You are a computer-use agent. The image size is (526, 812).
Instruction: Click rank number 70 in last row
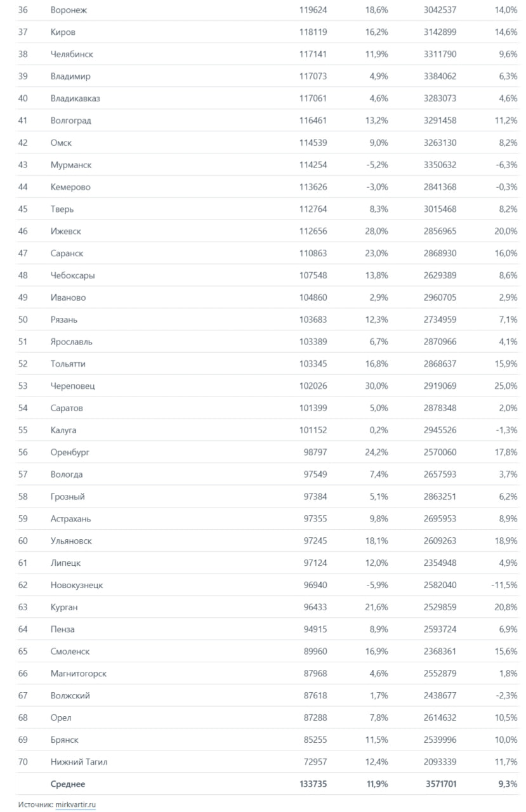23,762
